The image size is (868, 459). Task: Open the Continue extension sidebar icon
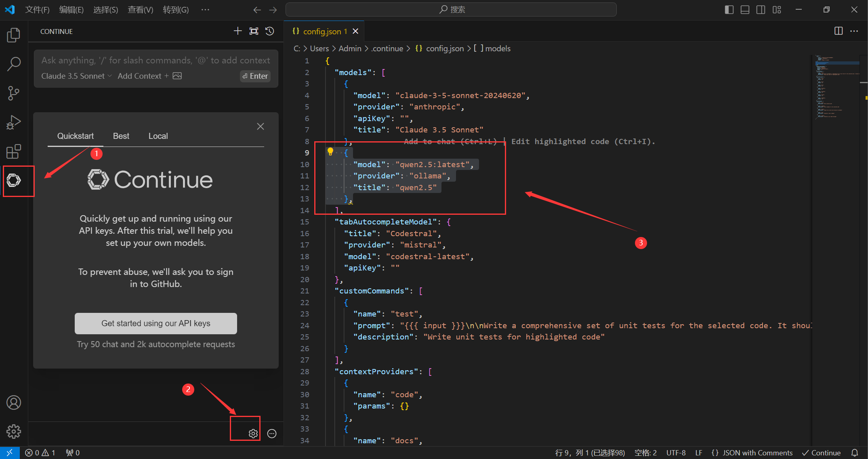[x=14, y=180]
